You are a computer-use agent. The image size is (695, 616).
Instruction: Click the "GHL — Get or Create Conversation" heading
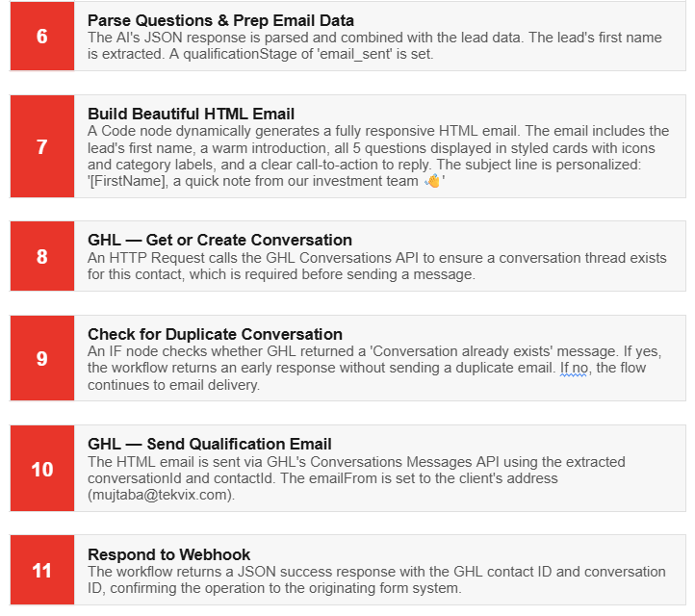pos(219,240)
